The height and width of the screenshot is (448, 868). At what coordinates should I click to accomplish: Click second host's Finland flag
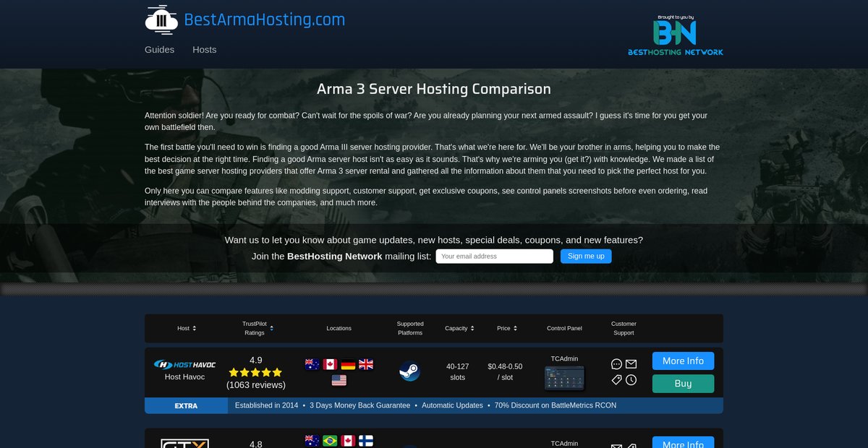coord(366,441)
